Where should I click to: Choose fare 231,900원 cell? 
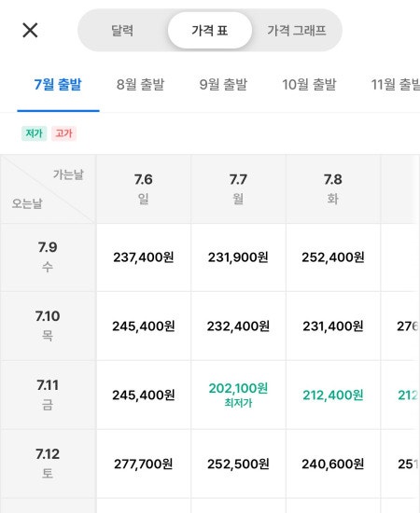click(238, 257)
